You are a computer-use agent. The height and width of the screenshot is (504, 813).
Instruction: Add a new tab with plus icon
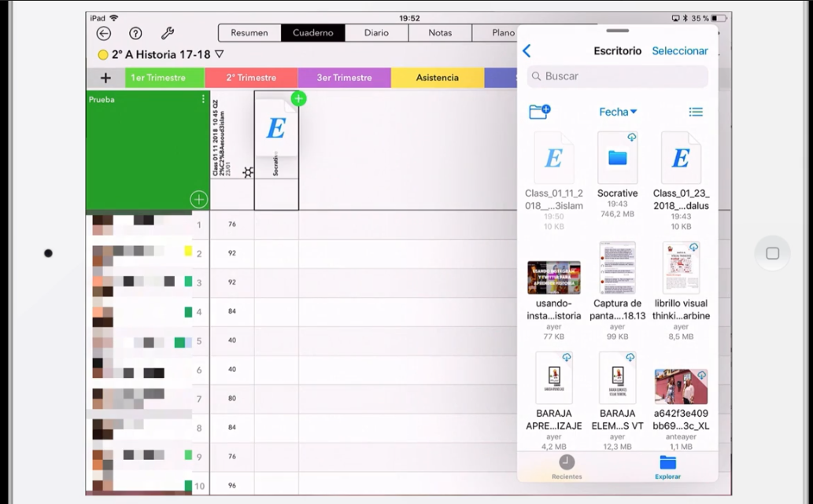click(105, 78)
